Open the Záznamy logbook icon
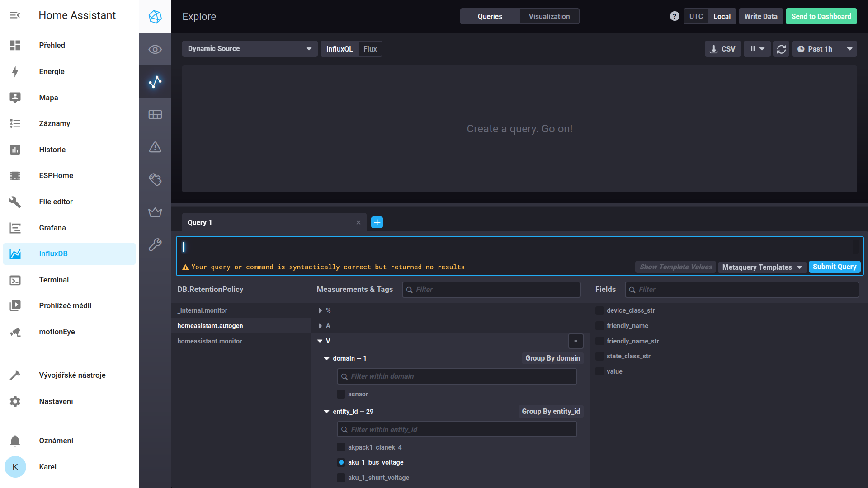868x488 pixels. [x=15, y=123]
